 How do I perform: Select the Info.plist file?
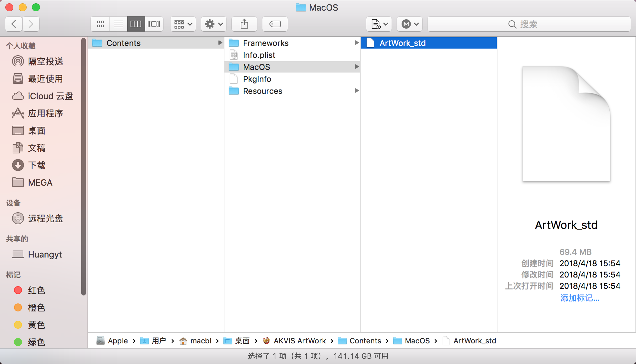259,55
